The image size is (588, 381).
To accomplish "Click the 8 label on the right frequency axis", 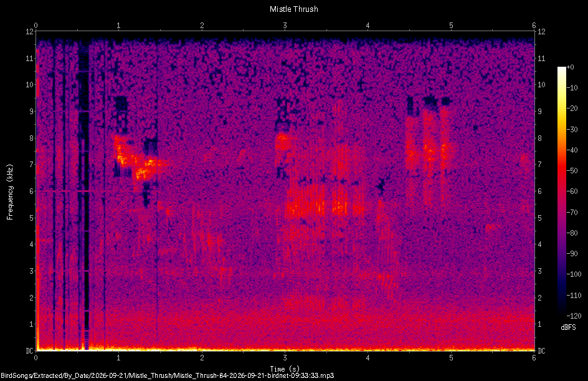I will [x=540, y=138].
